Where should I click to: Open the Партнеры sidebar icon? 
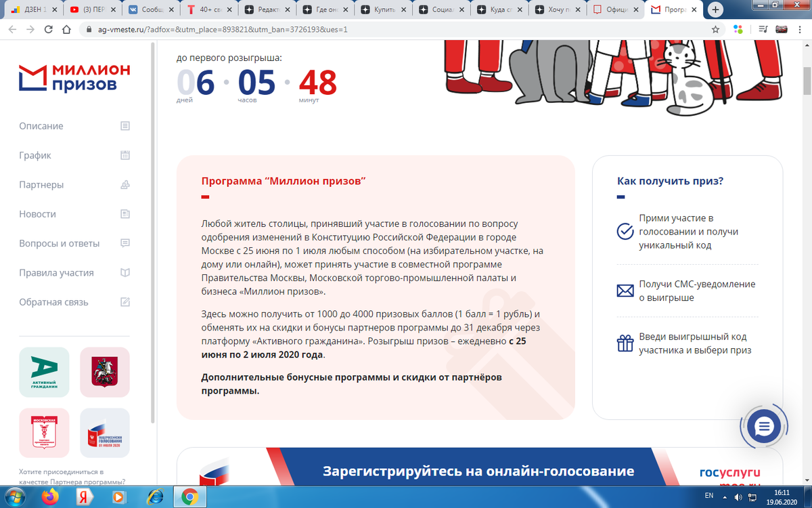[x=125, y=185]
